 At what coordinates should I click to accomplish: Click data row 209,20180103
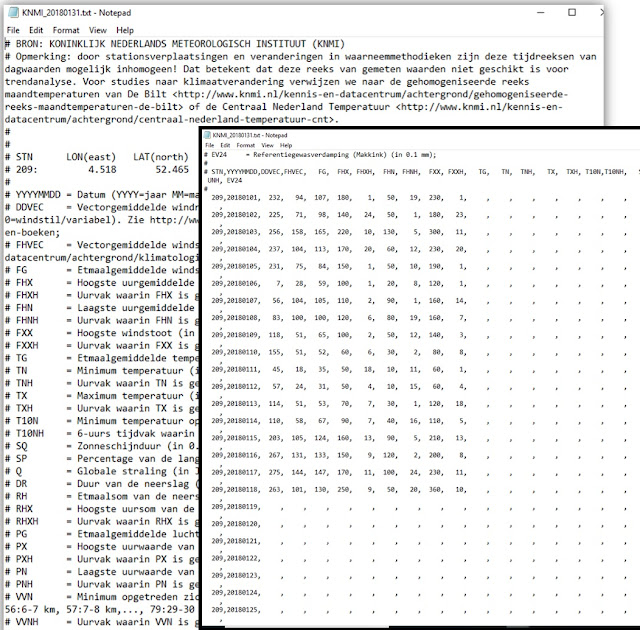[420, 232]
